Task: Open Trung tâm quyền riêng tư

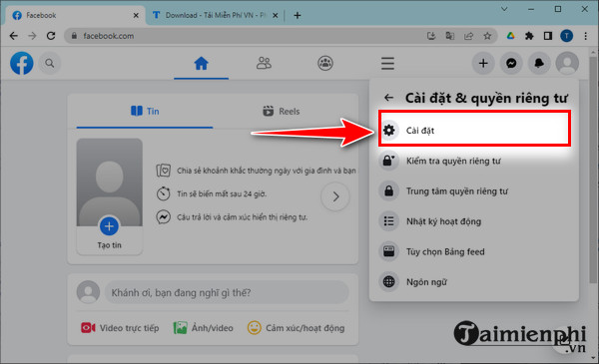Action: point(473,190)
